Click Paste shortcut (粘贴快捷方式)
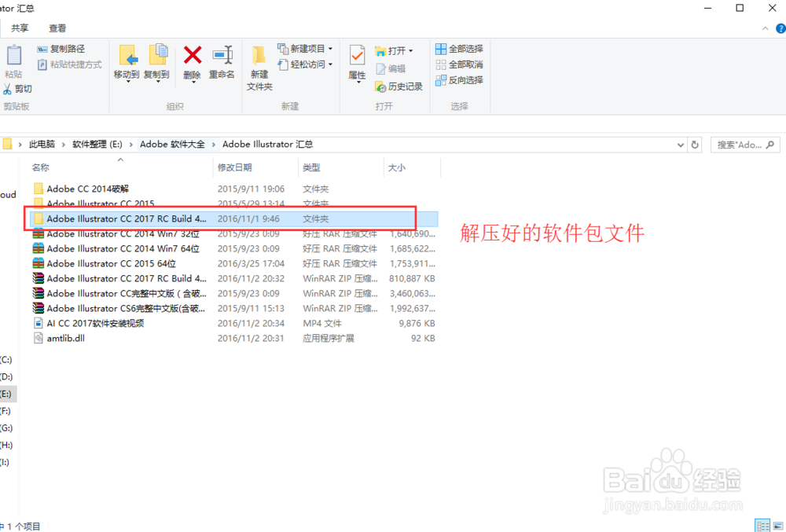The image size is (786, 532). (70, 64)
